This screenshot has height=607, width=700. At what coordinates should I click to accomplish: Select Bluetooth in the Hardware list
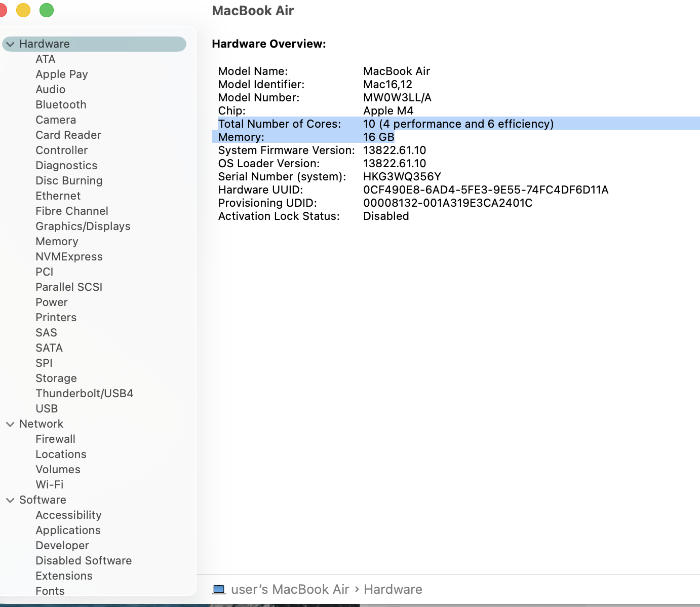[x=61, y=104]
